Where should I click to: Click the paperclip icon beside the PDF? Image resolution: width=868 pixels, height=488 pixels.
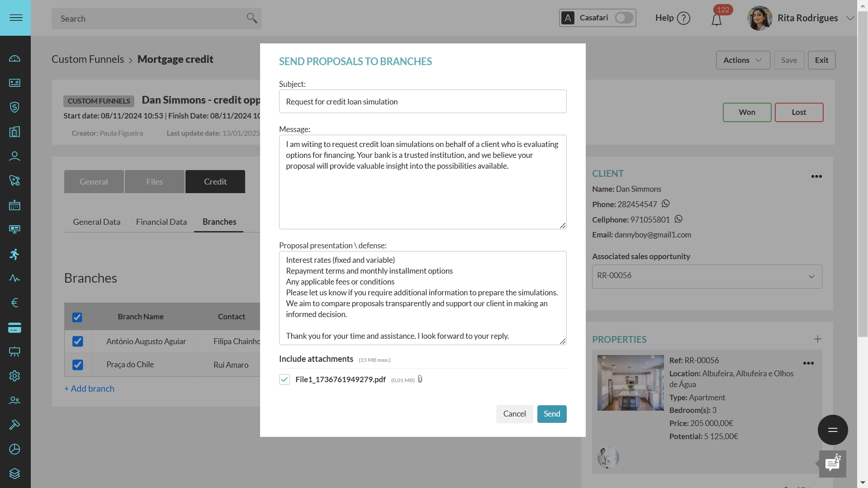(420, 379)
